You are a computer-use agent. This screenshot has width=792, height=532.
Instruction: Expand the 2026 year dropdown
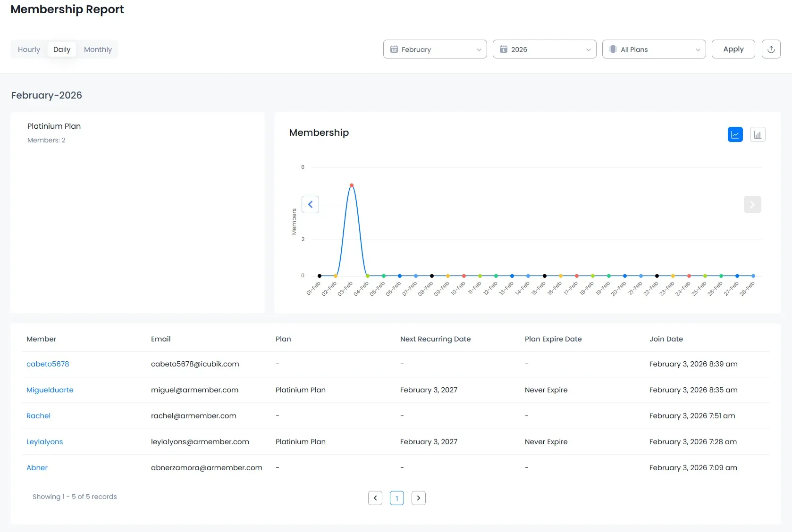pos(544,49)
